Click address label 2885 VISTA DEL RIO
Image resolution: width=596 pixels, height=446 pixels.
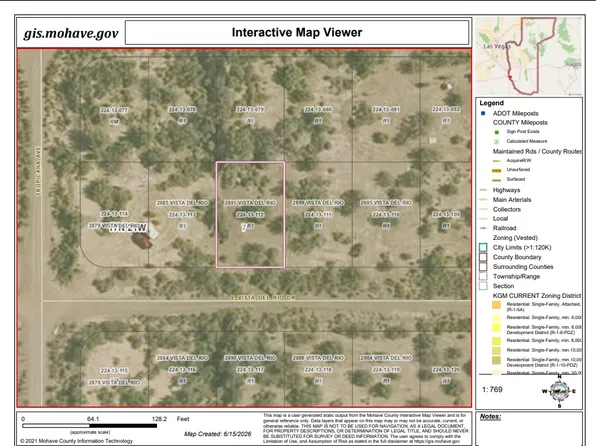click(x=182, y=203)
